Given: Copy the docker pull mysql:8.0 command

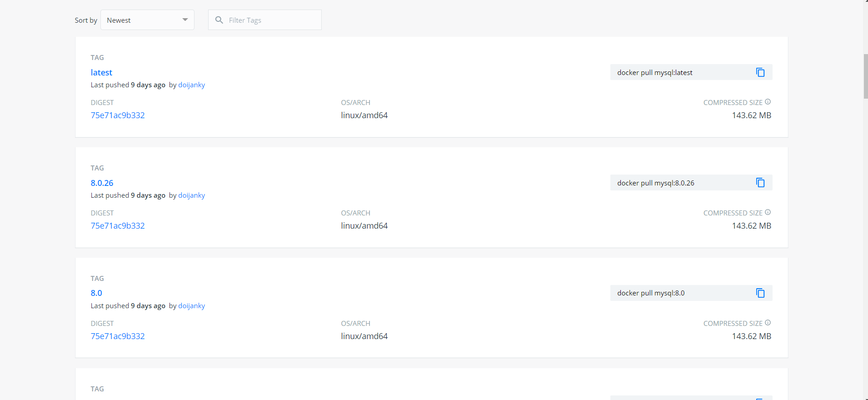Looking at the screenshot, I should pos(760,293).
